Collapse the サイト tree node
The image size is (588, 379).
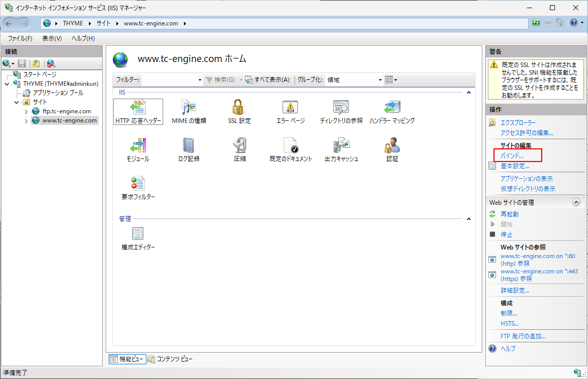pyautogui.click(x=16, y=102)
